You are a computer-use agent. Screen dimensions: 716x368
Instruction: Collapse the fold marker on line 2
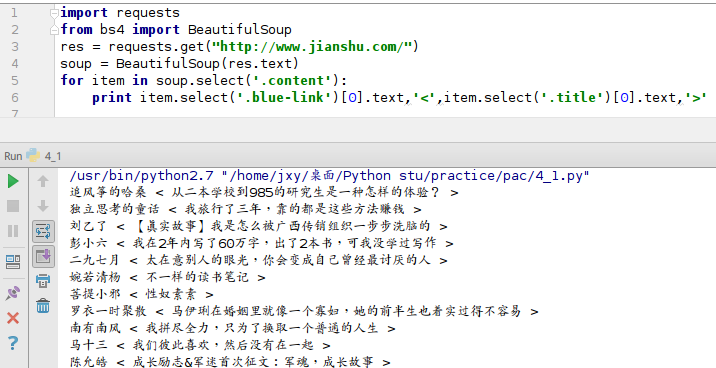[54, 30]
